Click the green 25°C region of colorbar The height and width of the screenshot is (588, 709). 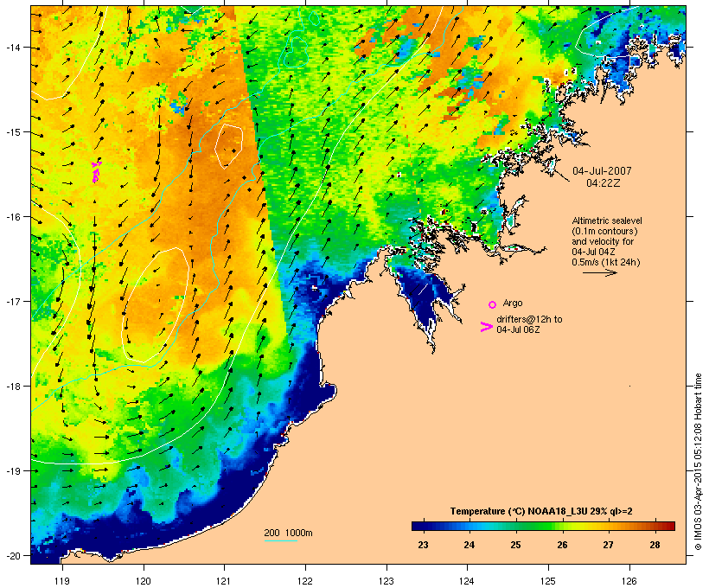point(516,526)
